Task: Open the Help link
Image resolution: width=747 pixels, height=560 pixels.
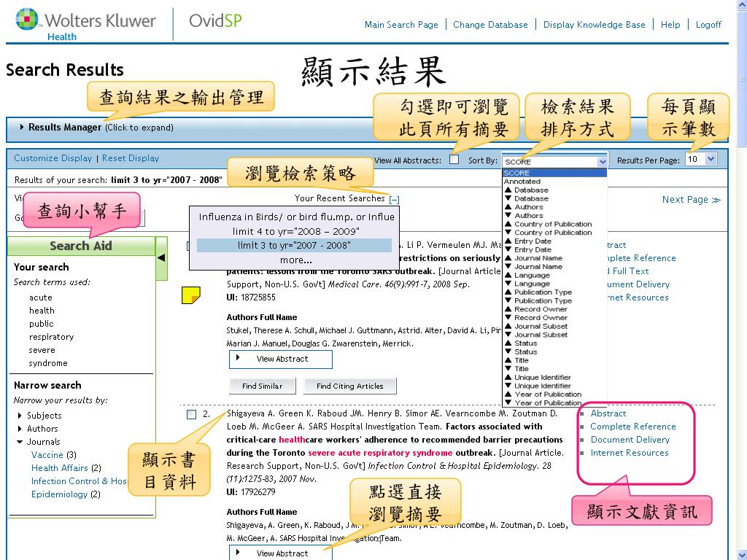Action: [670, 25]
